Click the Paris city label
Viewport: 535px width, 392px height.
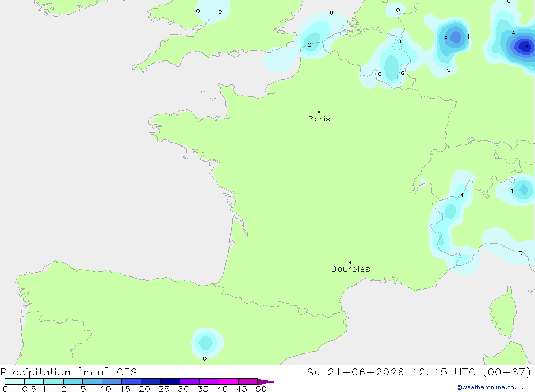[319, 119]
